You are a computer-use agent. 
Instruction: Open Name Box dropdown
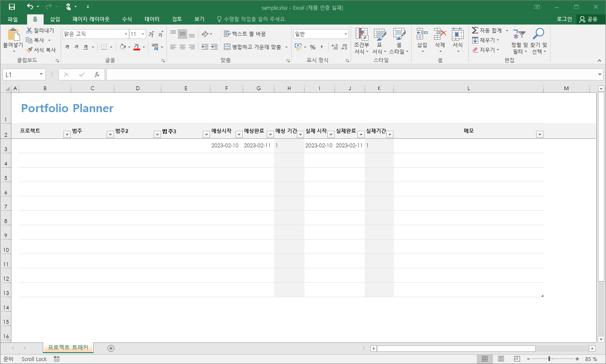[x=41, y=74]
